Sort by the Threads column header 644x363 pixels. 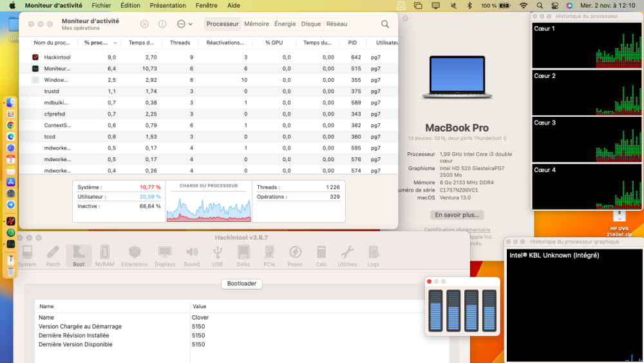[180, 43]
